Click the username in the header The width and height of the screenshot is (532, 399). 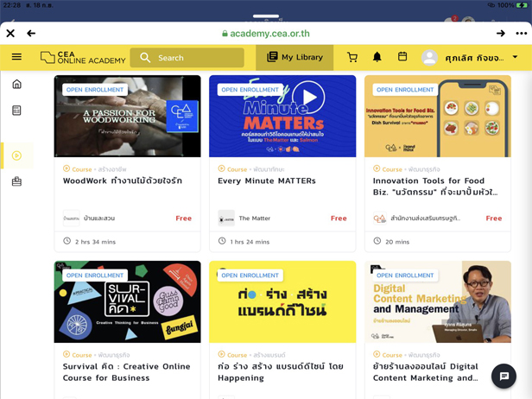(x=474, y=58)
